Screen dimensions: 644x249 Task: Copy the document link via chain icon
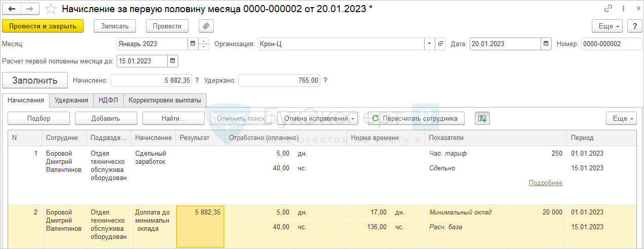click(608, 9)
